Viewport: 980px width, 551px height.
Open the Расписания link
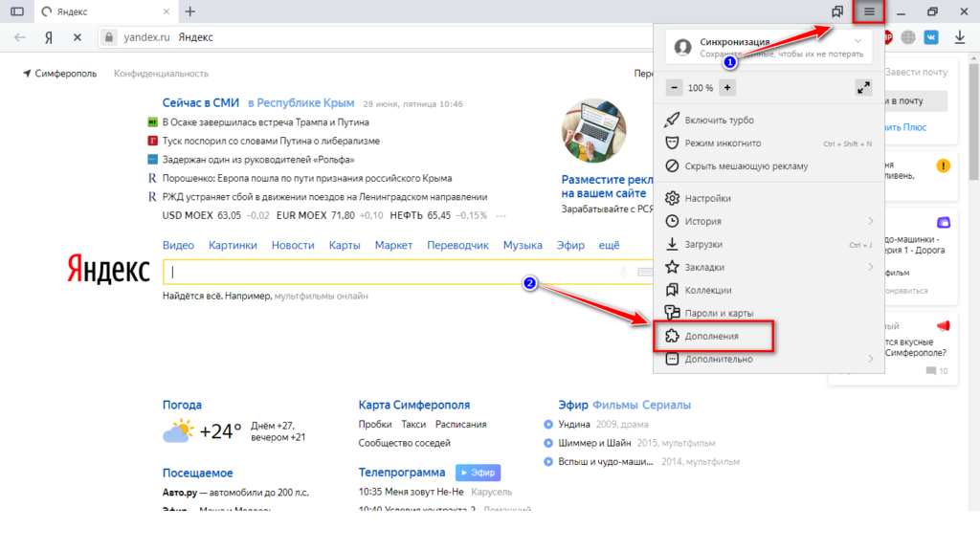(460, 424)
